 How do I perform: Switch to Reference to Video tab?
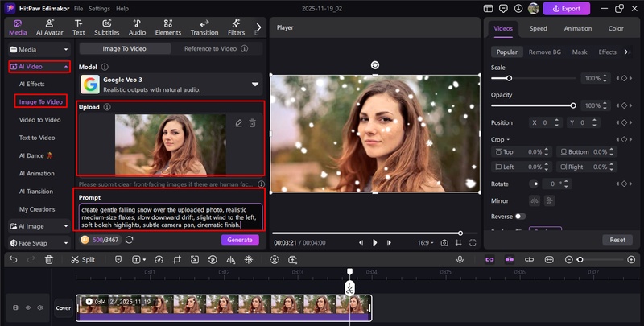[216, 48]
